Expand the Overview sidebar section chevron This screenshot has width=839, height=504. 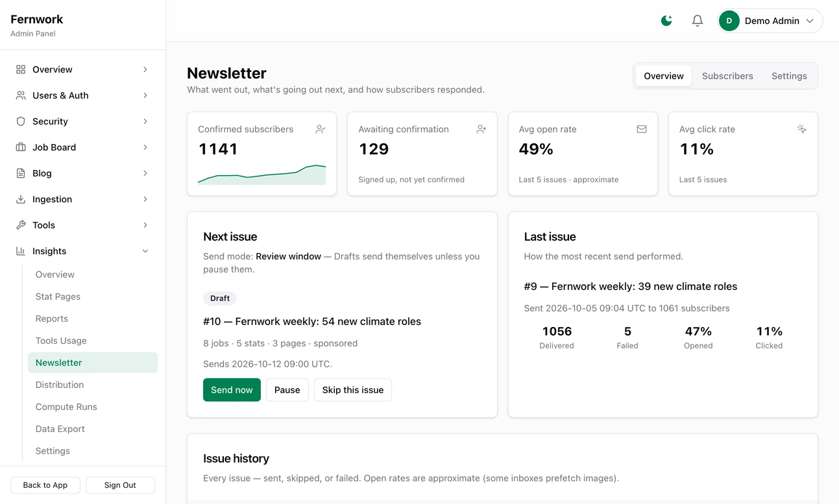(x=145, y=69)
